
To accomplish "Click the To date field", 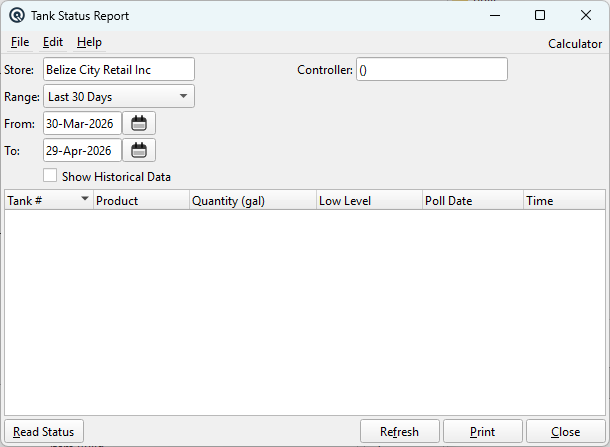I will pyautogui.click(x=82, y=150).
